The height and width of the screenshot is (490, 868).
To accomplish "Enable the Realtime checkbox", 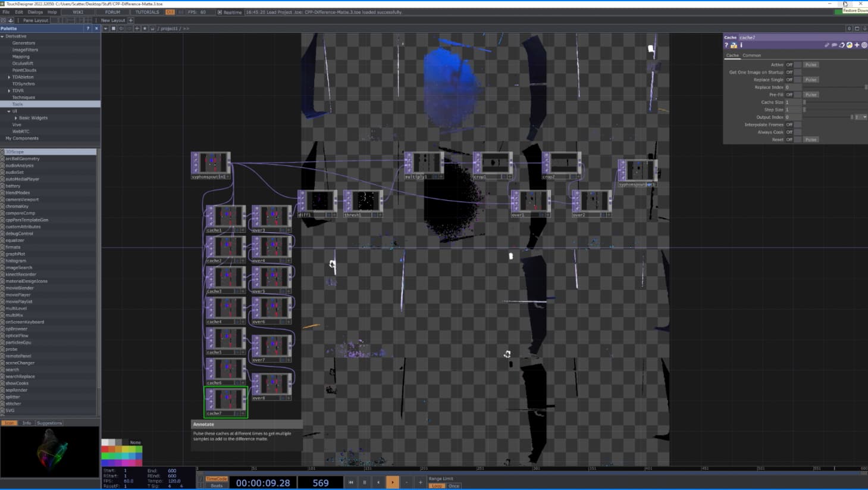I will (220, 12).
